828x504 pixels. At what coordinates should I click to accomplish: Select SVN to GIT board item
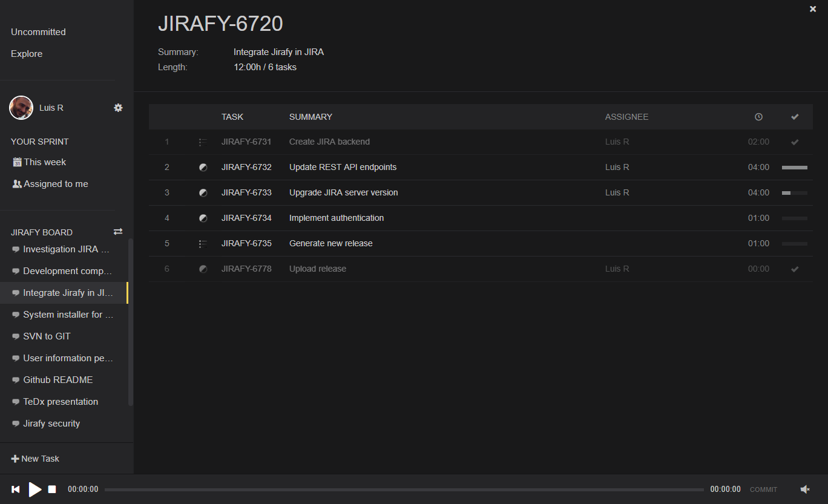click(x=64, y=336)
